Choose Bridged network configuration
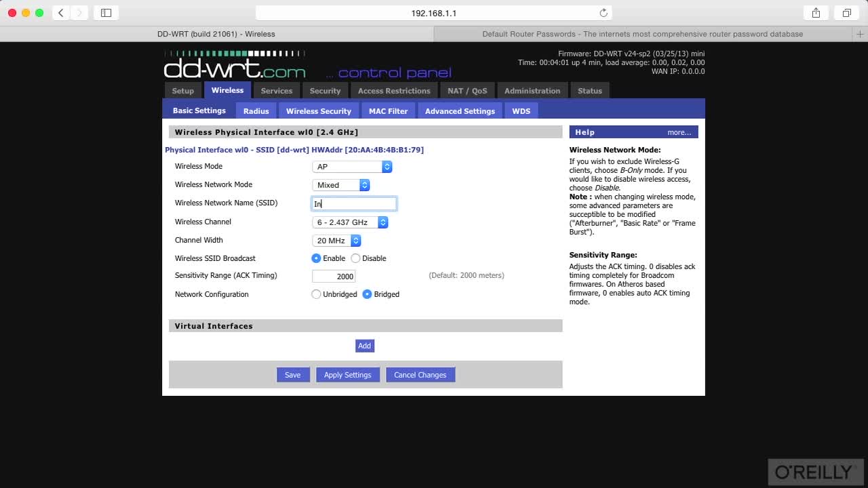Screen dimensions: 868x488 367,294
